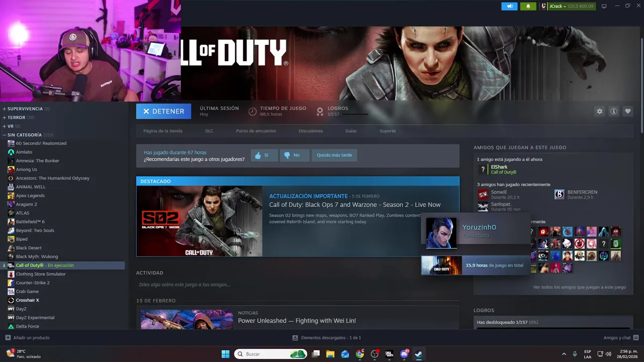Click the TIEMPO DE JUEGO clock icon
This screenshot has width=644, height=362.
pyautogui.click(x=253, y=111)
